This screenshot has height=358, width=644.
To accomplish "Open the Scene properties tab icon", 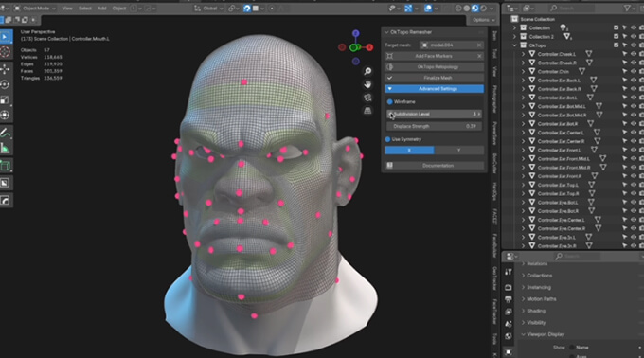I will (509, 324).
